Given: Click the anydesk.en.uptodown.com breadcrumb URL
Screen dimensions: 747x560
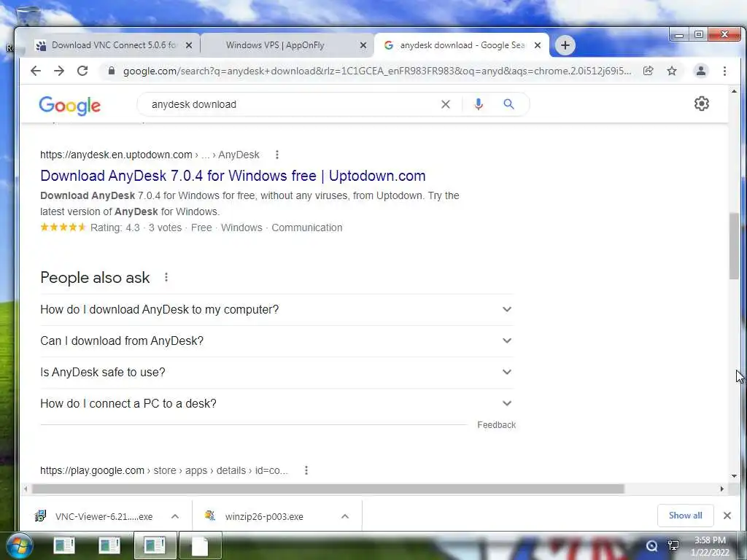Looking at the screenshot, I should pyautogui.click(x=150, y=155).
